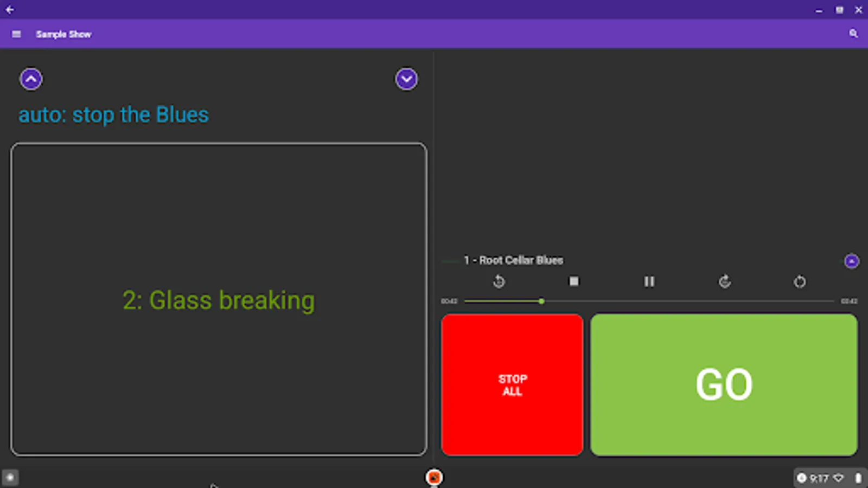Select the Sample Show title
Image resolution: width=868 pixels, height=488 pixels.
tap(63, 34)
